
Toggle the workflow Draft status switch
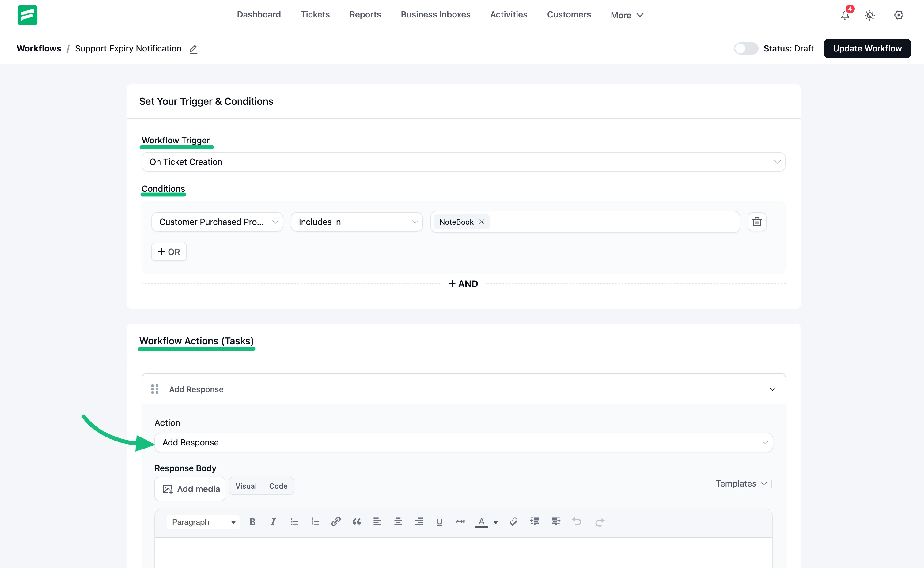[x=746, y=48]
